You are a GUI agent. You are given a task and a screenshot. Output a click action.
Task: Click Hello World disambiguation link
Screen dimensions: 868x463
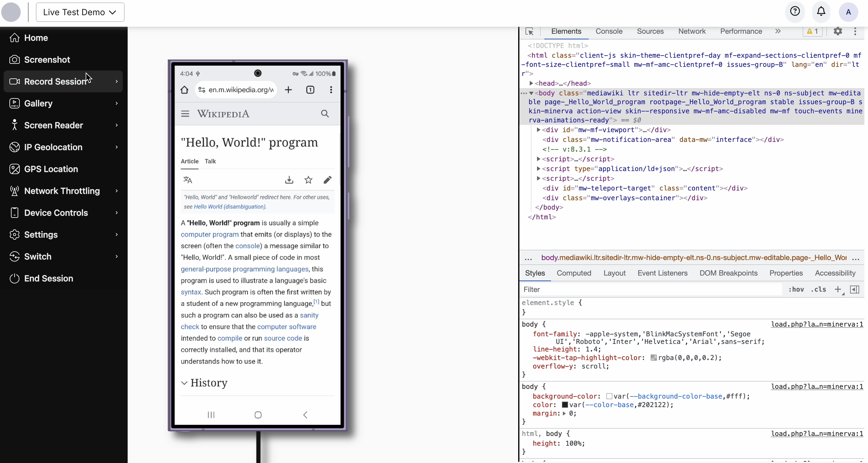click(x=229, y=207)
